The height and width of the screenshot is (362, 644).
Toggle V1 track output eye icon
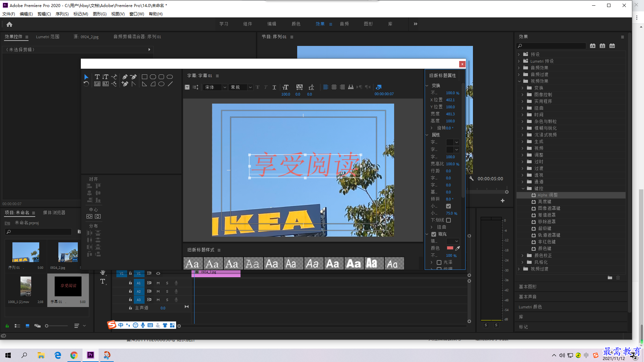click(x=158, y=273)
